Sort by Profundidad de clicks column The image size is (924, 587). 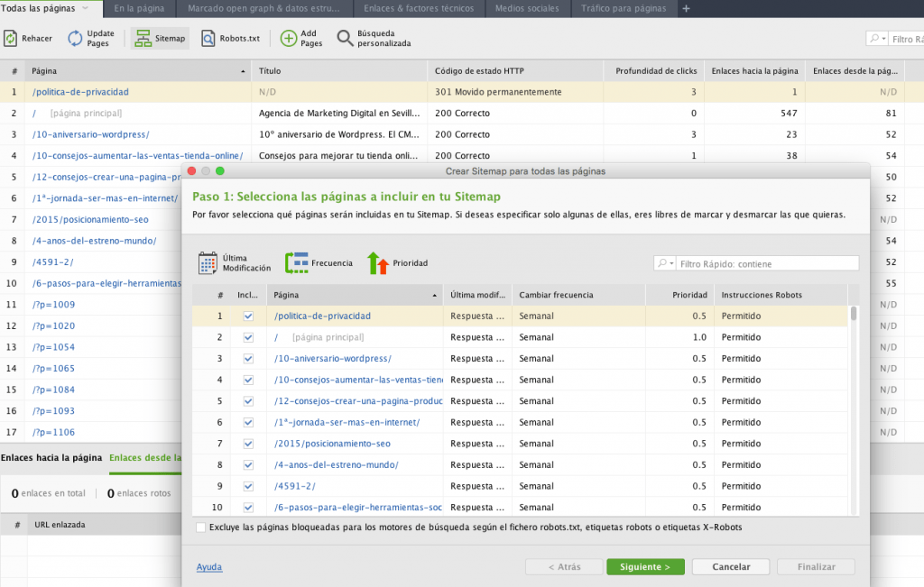[x=654, y=70]
